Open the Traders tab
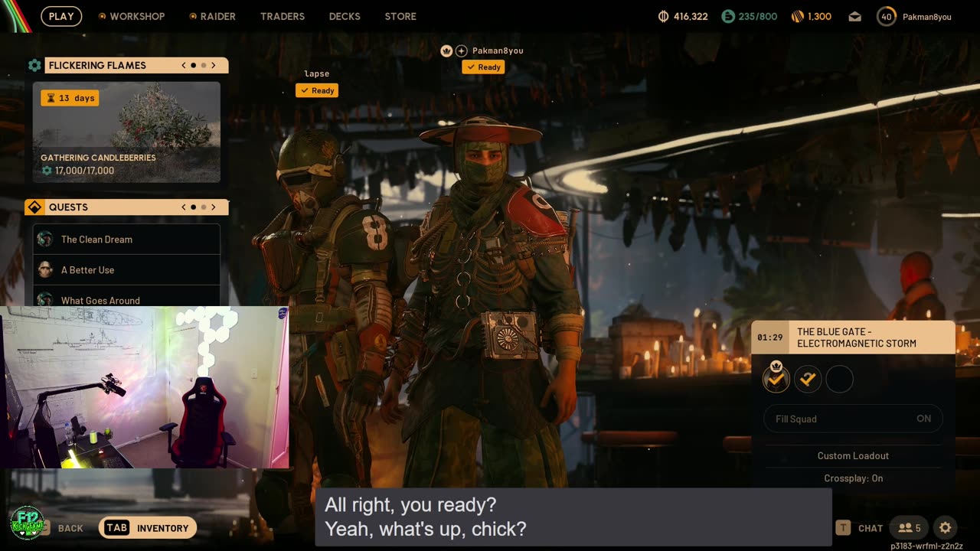 coord(283,16)
